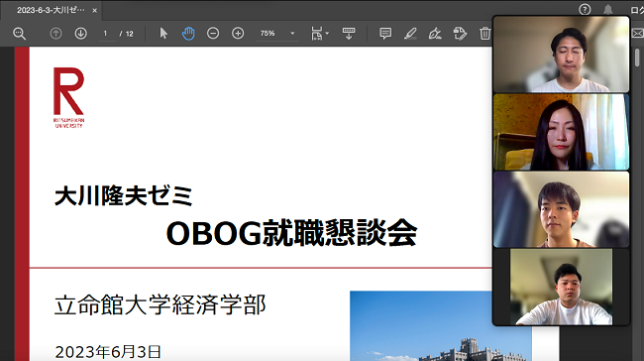
Task: Activate the hand pan tool
Action: tap(188, 34)
